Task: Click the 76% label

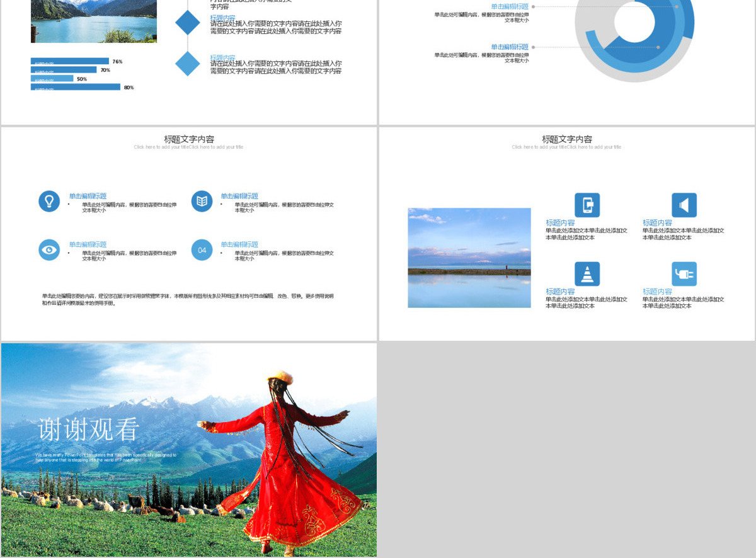Action: (117, 62)
